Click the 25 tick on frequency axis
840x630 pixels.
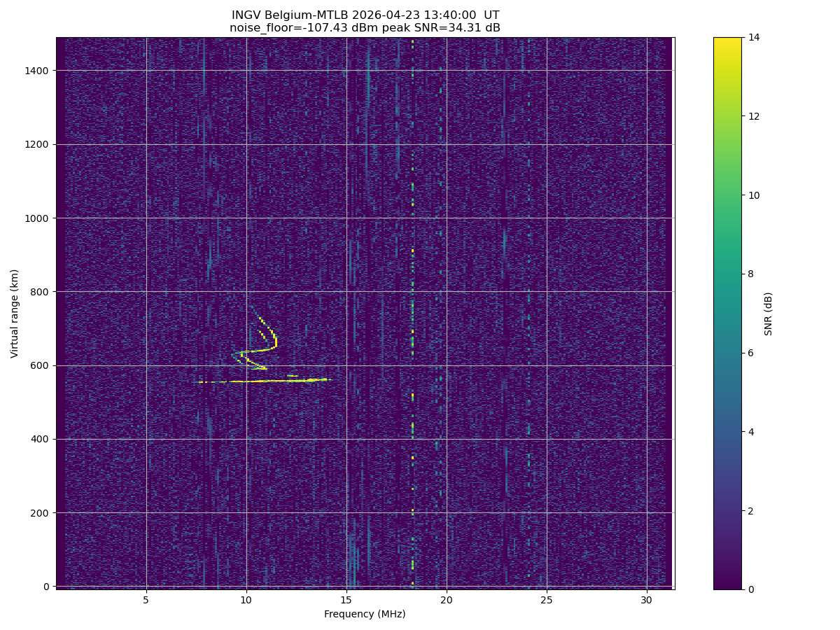(x=547, y=600)
